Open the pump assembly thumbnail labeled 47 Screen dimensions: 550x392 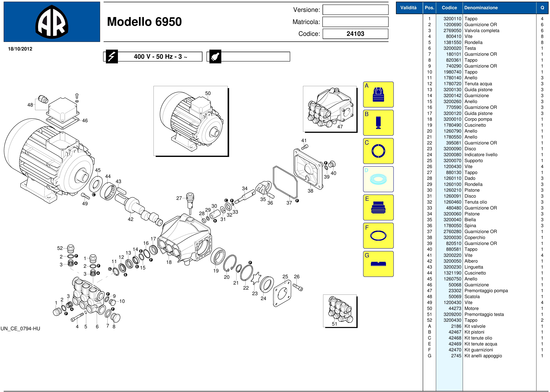click(330, 109)
